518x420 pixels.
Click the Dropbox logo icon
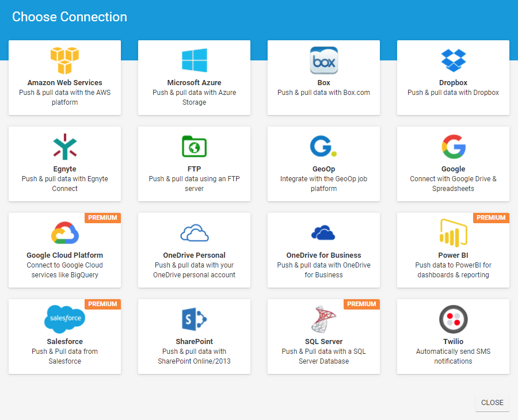tap(454, 60)
